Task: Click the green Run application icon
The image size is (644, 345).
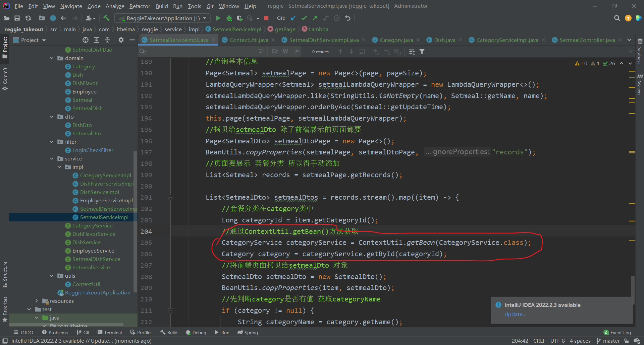Action: pos(218,18)
